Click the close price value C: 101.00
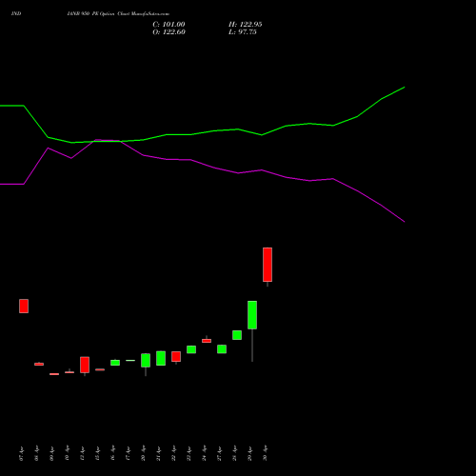476x476 pixels. 169,25
